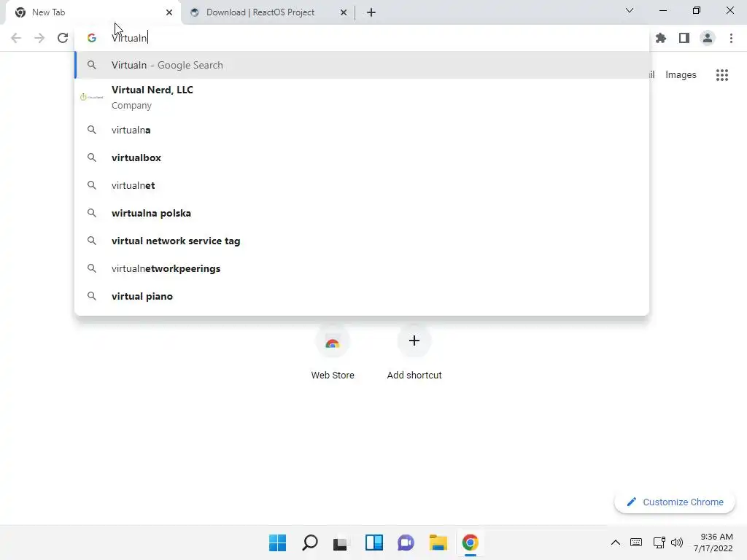Viewport: 747px width, 560px height.
Task: Open the Images link
Action: point(681,75)
